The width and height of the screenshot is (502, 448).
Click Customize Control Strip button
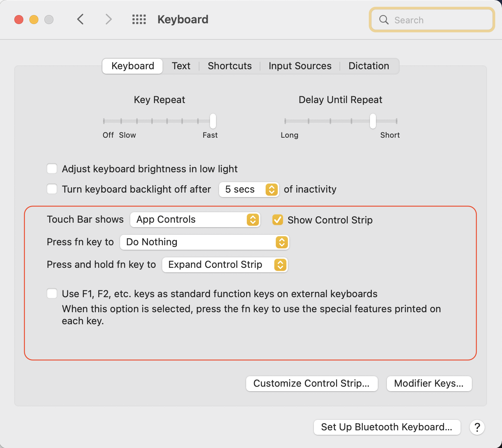(312, 384)
